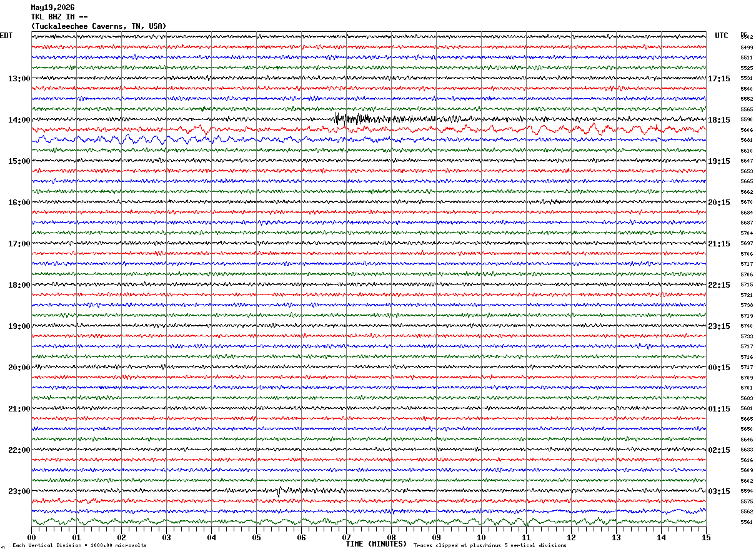Viewport: 756px width, 554px height.
Task: Click the EDT timezone label
Action: (x=6, y=36)
